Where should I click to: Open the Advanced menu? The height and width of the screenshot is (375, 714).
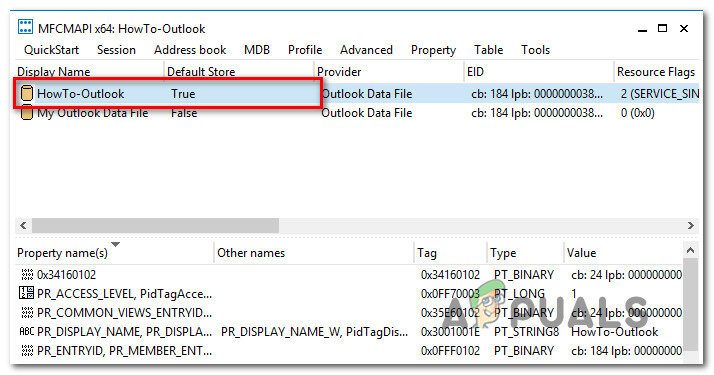[x=366, y=50]
